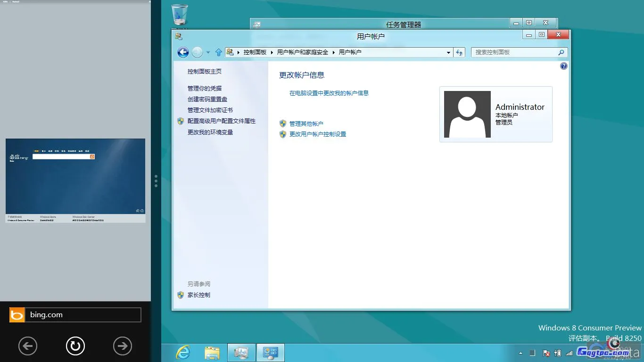Click the Help question mark icon

coord(563,66)
